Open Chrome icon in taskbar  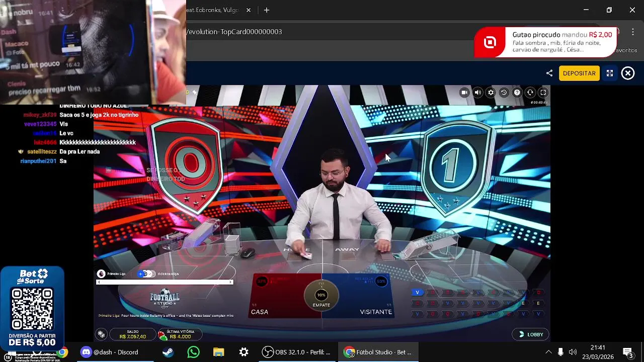coord(62,352)
